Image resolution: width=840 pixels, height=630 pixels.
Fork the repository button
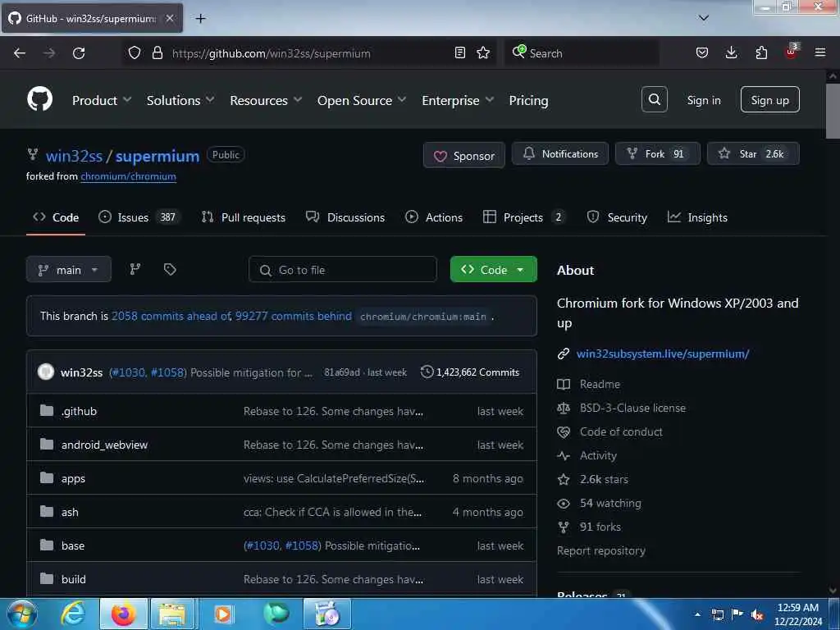pyautogui.click(x=657, y=153)
